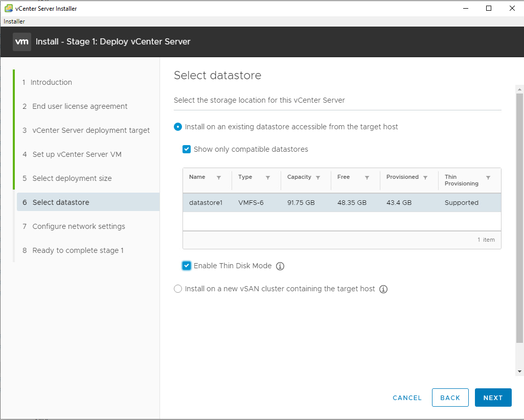Image resolution: width=524 pixels, height=420 pixels.
Task: Click the 43.4 GB provisioned value
Action: (x=399, y=203)
